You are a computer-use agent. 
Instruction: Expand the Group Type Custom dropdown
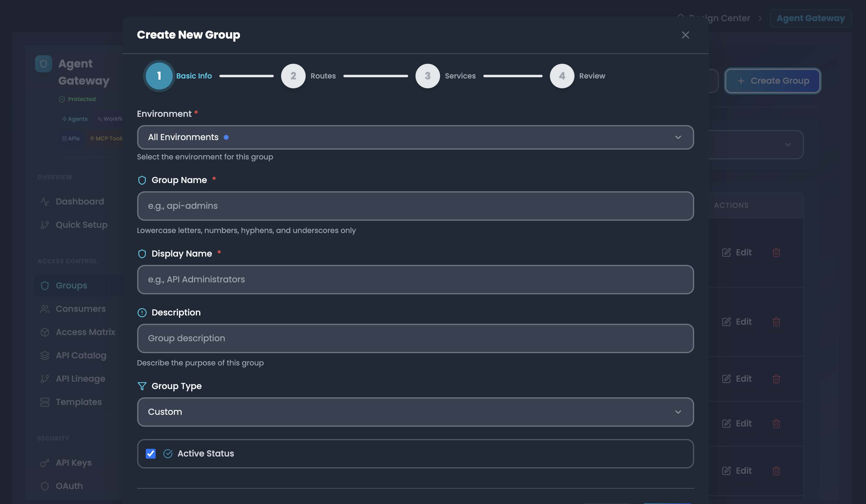pyautogui.click(x=415, y=412)
